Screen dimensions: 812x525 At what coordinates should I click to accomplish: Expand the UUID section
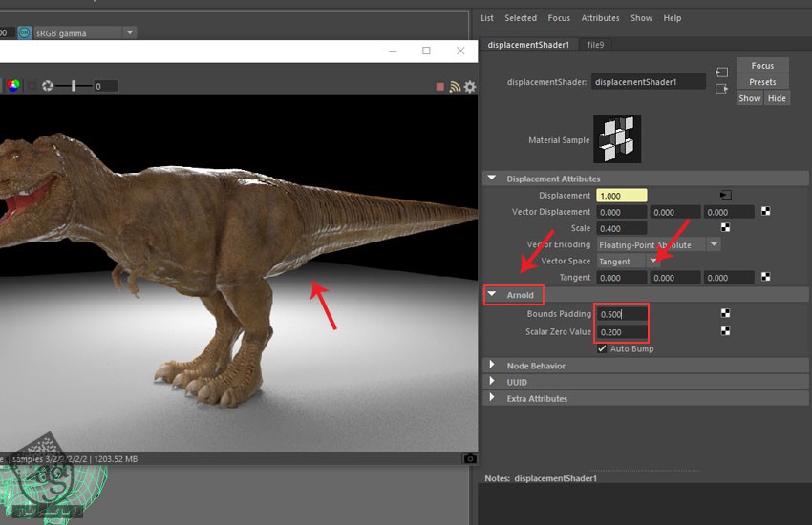tap(492, 381)
